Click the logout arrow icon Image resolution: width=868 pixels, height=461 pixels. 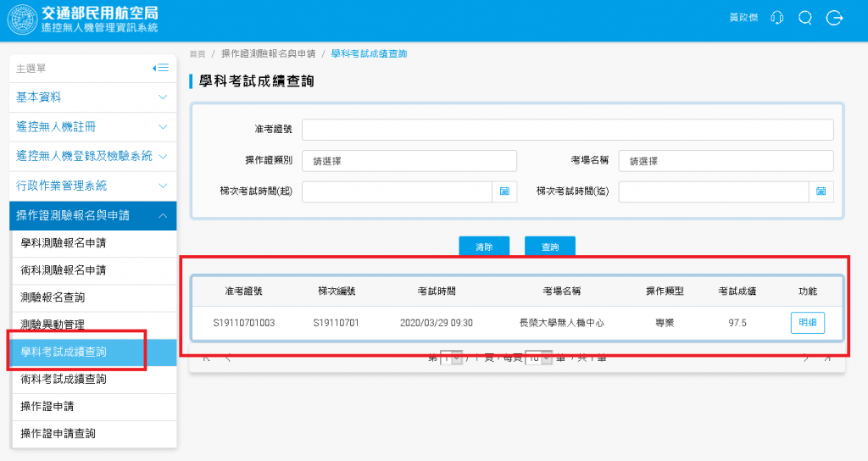point(835,18)
